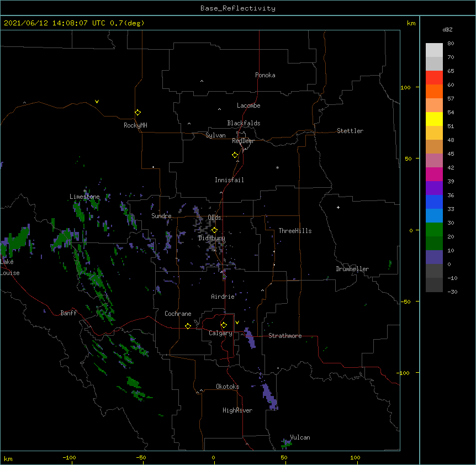Image resolution: width=476 pixels, height=465 pixels.
Task: Click the Ponoka city label
Action: point(265,75)
